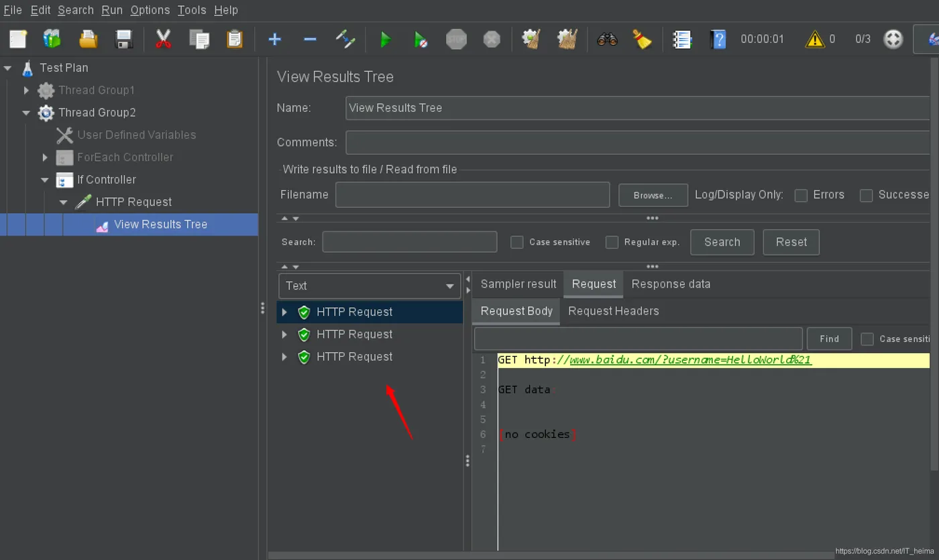Screen dimensions: 939x560
Task: Click the Function Helper list icon
Action: [x=682, y=40]
